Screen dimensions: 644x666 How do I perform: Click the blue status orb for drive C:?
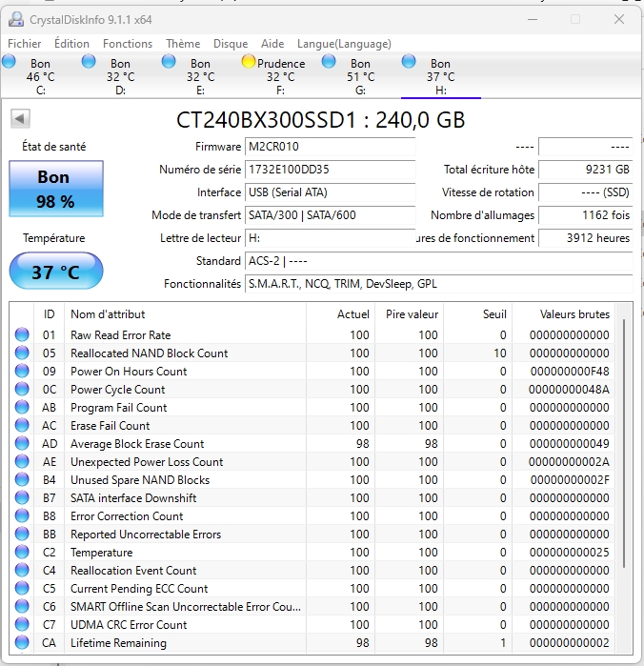(x=10, y=62)
